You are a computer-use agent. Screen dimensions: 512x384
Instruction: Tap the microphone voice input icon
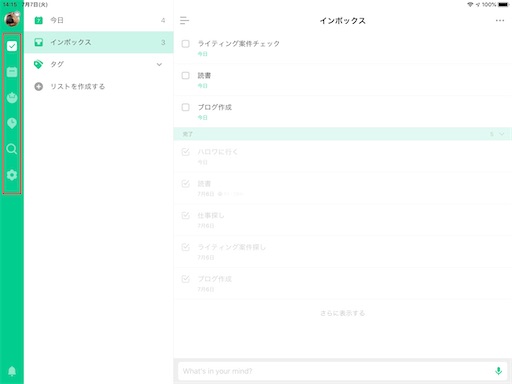pyautogui.click(x=498, y=371)
